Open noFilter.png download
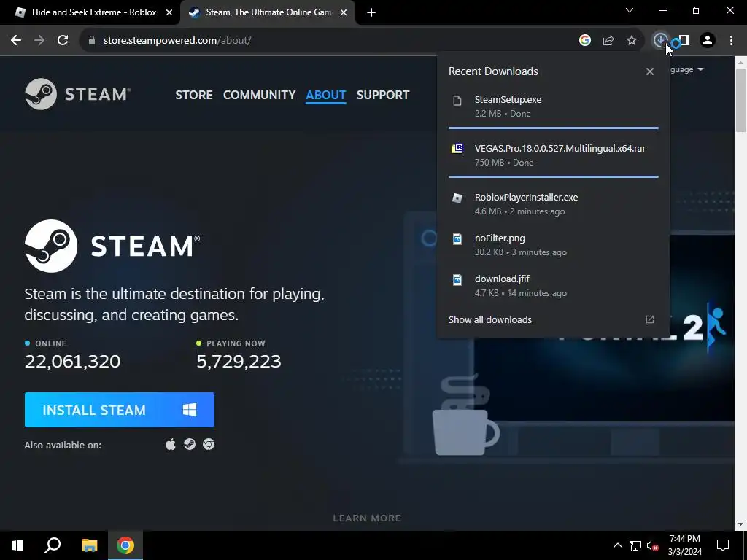 point(554,245)
